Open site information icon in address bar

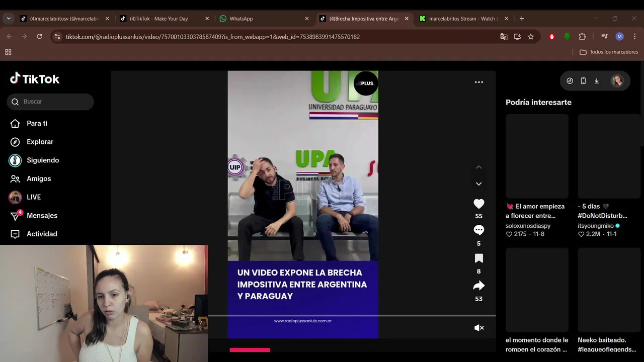point(57,37)
